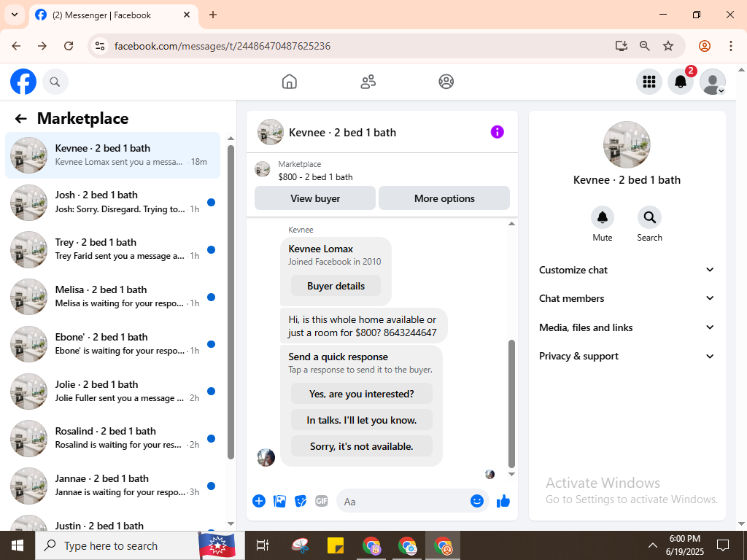Open Buyer details for Kevnee Lomax
This screenshot has height=560, width=747.
336,286
